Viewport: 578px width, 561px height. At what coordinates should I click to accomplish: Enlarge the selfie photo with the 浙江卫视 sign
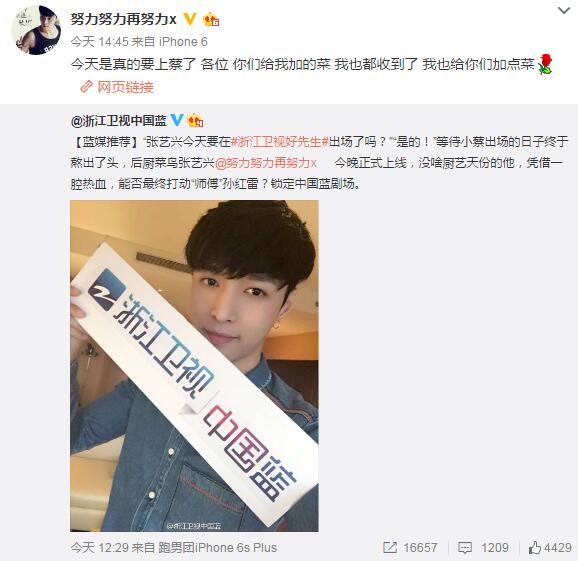[194, 366]
